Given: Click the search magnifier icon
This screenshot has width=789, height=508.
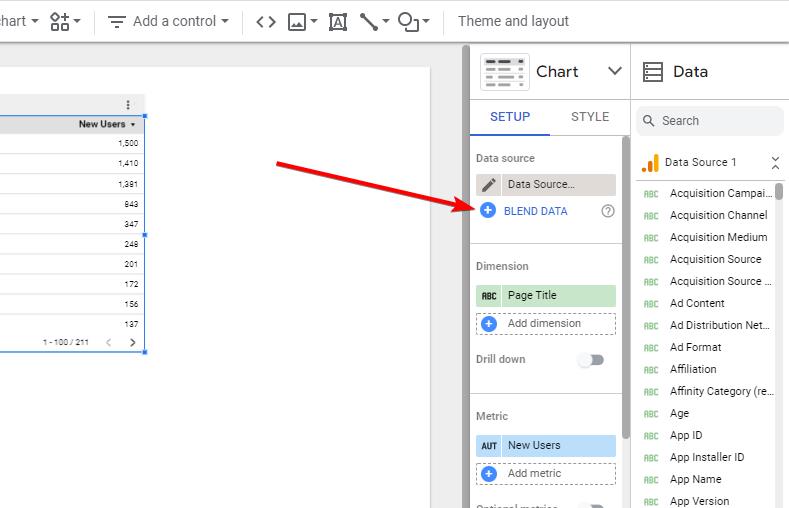Looking at the screenshot, I should pyautogui.click(x=649, y=121).
